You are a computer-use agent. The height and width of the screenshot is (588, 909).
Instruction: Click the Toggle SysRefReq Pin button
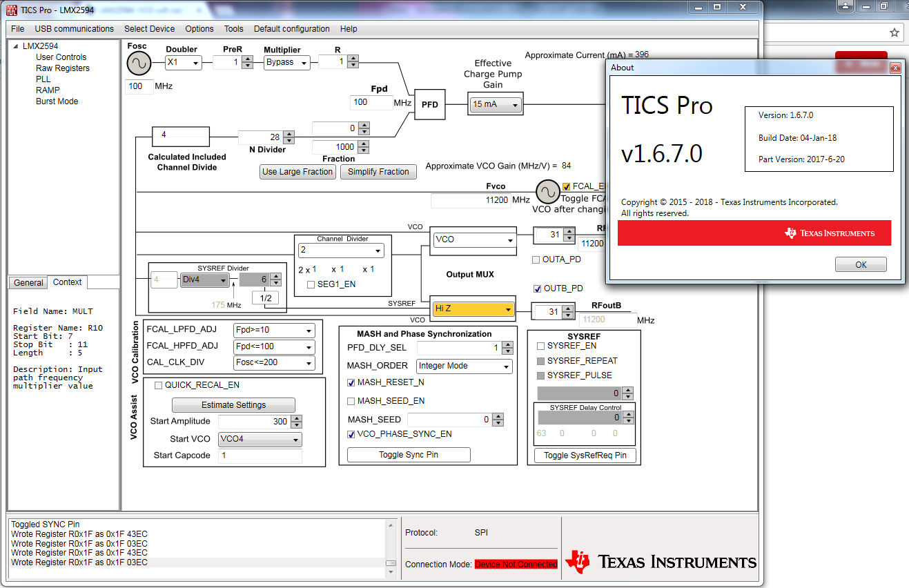[x=585, y=455]
